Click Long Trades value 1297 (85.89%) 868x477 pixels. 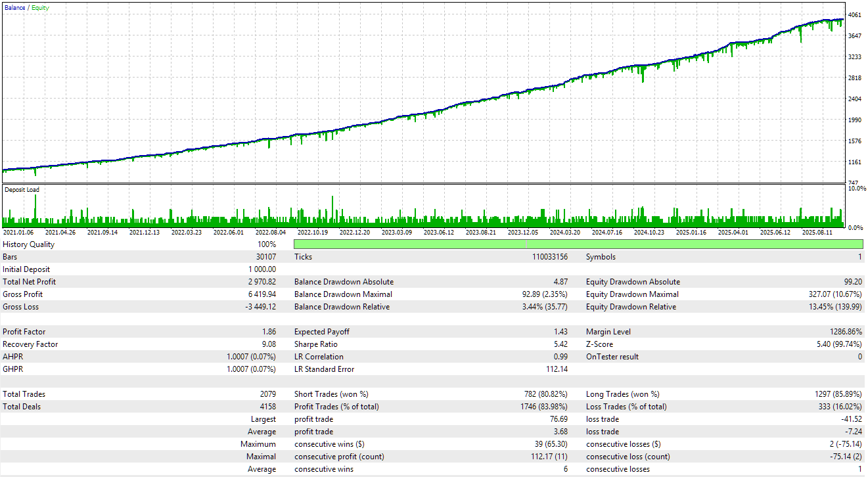point(838,394)
